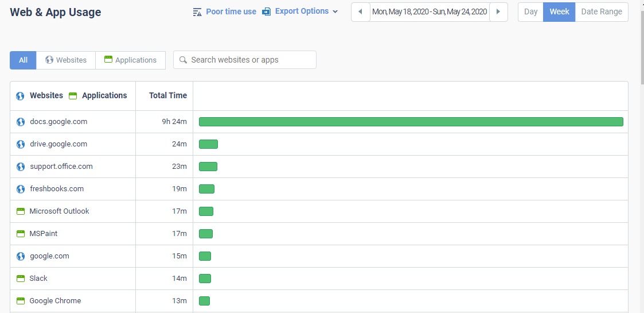Click the Export Options link
Viewport: 644px width, 313px height.
tap(302, 11)
